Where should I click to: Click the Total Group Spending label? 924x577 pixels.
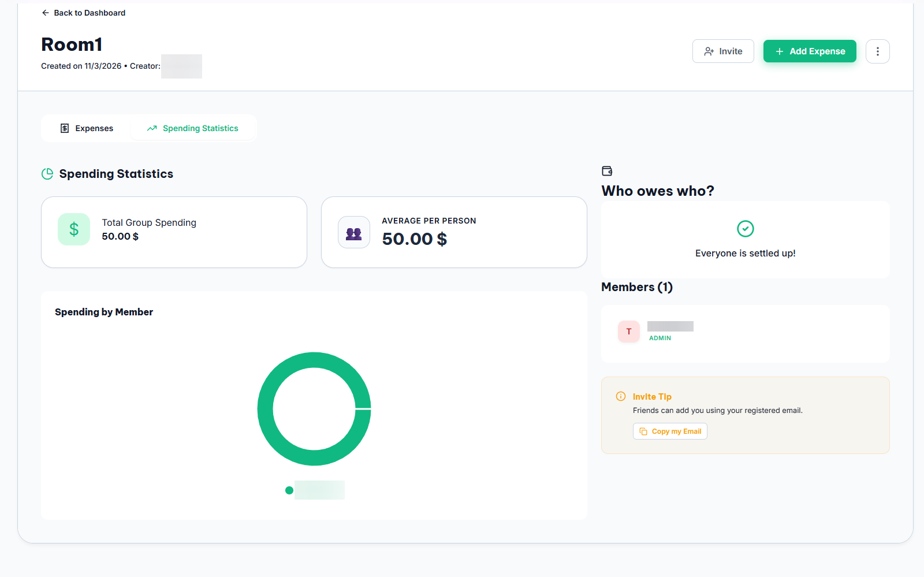pos(149,222)
